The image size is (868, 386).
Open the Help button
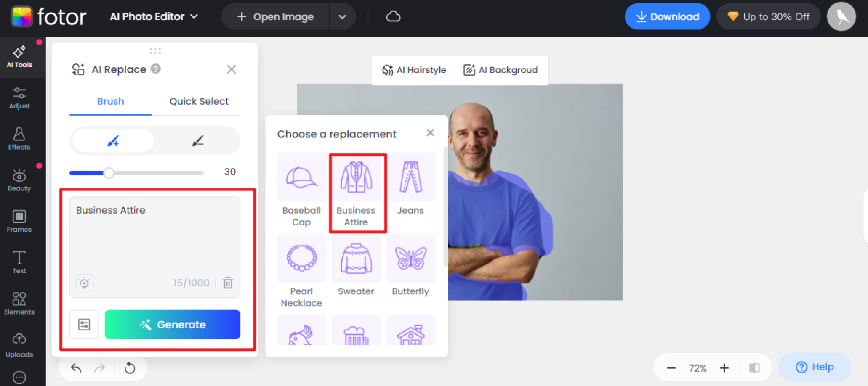(815, 367)
